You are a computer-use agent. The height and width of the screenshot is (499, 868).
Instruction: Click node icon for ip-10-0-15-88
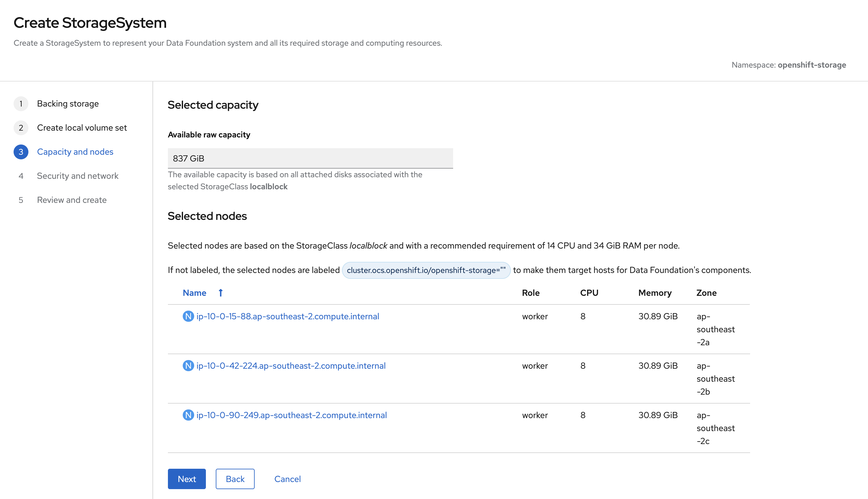pyautogui.click(x=188, y=316)
